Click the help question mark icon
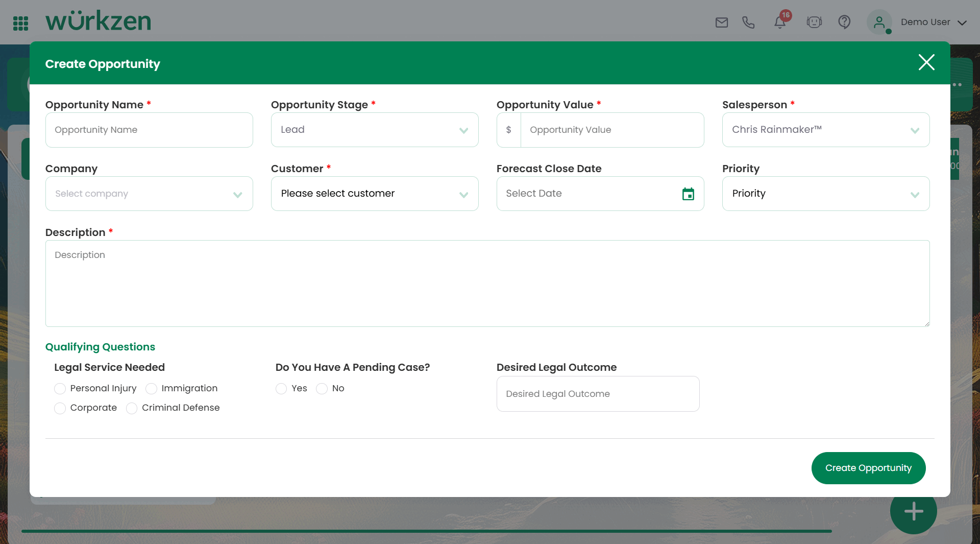The image size is (980, 544). (x=844, y=22)
